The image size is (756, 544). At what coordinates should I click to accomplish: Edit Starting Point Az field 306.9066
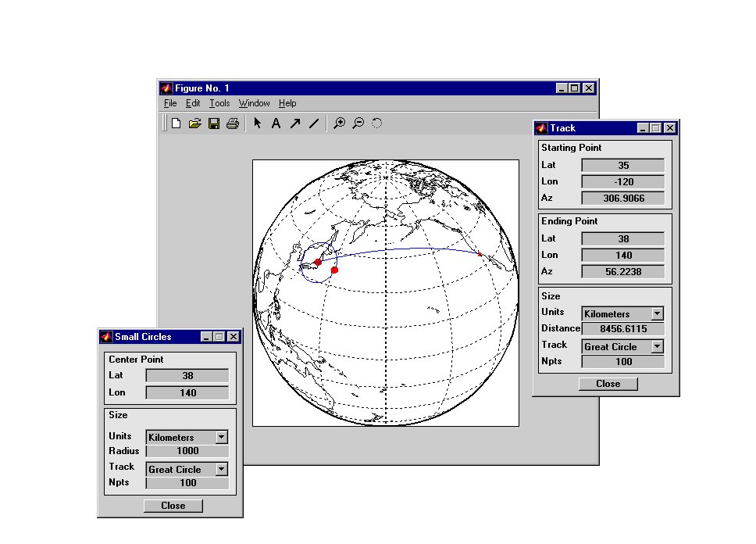tap(623, 199)
